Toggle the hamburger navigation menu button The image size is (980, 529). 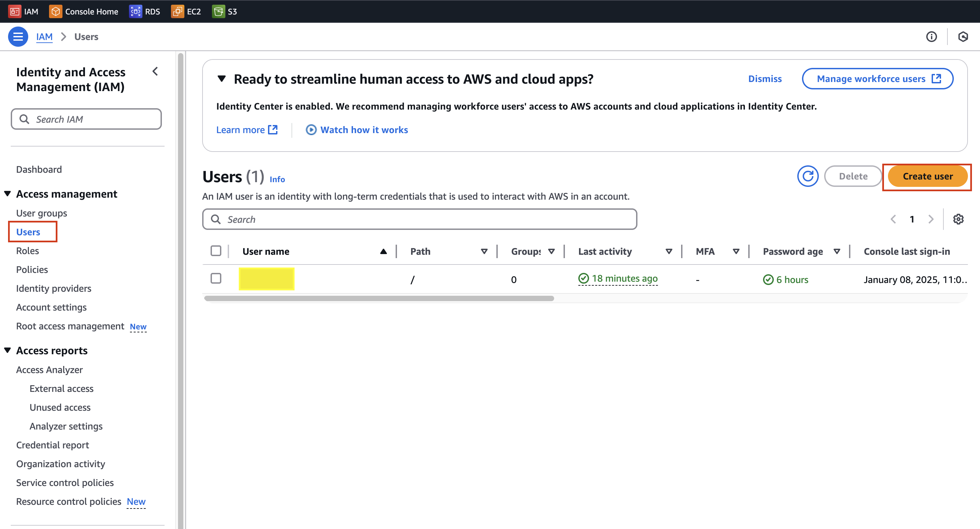(x=18, y=37)
